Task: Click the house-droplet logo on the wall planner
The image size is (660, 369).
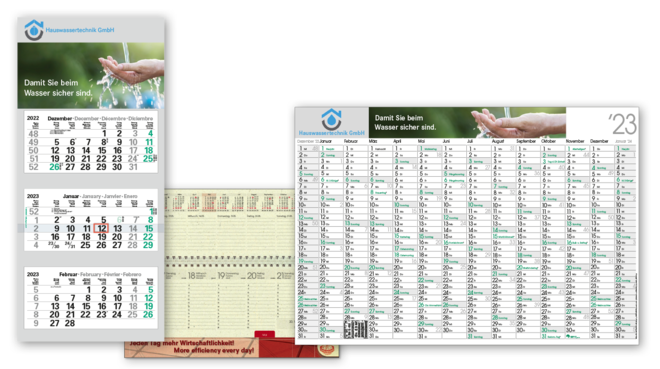Action: 331,119
